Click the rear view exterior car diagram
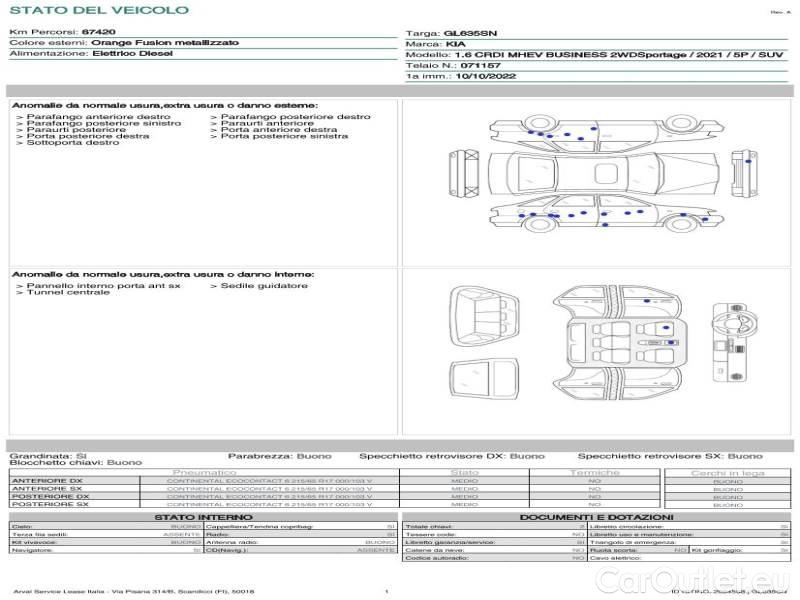800x600 pixels. [462, 173]
